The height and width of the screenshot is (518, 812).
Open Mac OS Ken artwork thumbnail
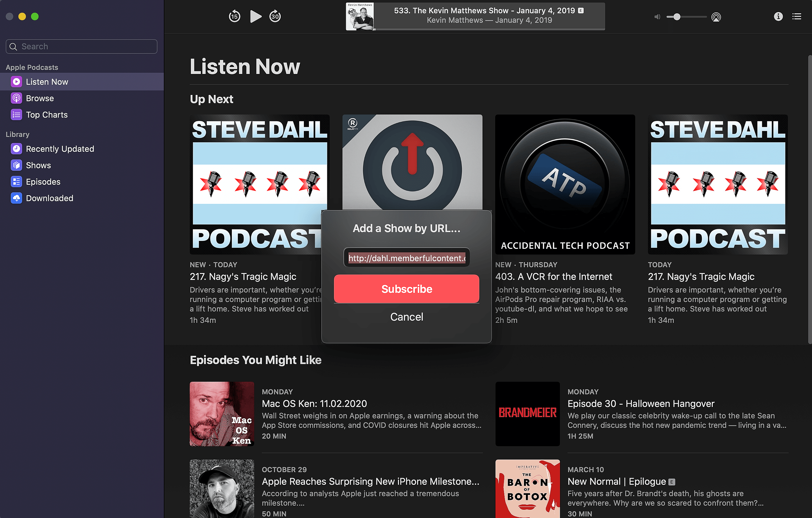tap(222, 414)
